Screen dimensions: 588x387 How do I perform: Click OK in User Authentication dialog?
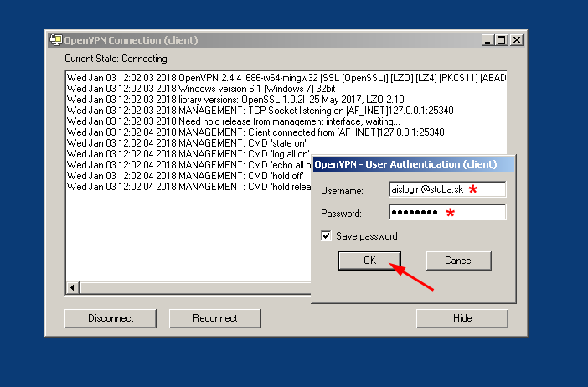point(369,261)
